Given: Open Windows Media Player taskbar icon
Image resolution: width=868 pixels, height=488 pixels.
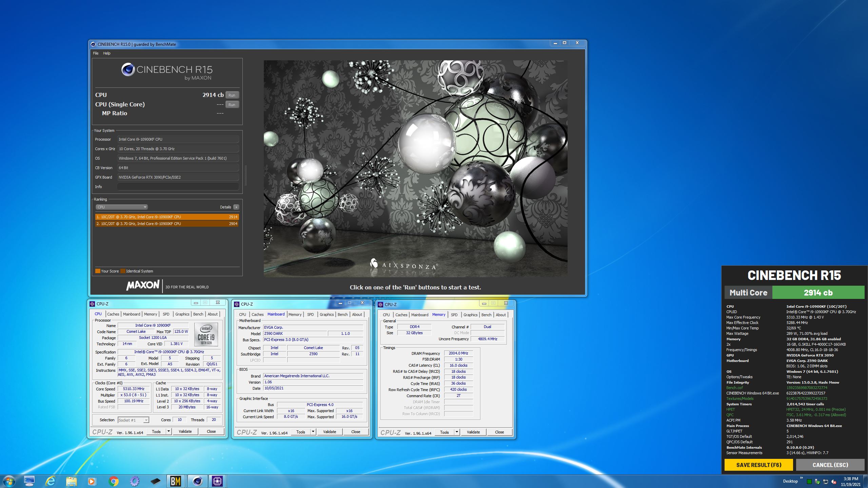Looking at the screenshot, I should click(92, 481).
